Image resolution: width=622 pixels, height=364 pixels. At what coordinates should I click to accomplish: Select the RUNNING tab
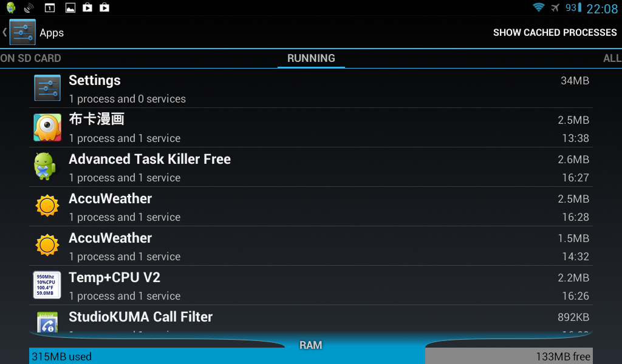click(311, 58)
